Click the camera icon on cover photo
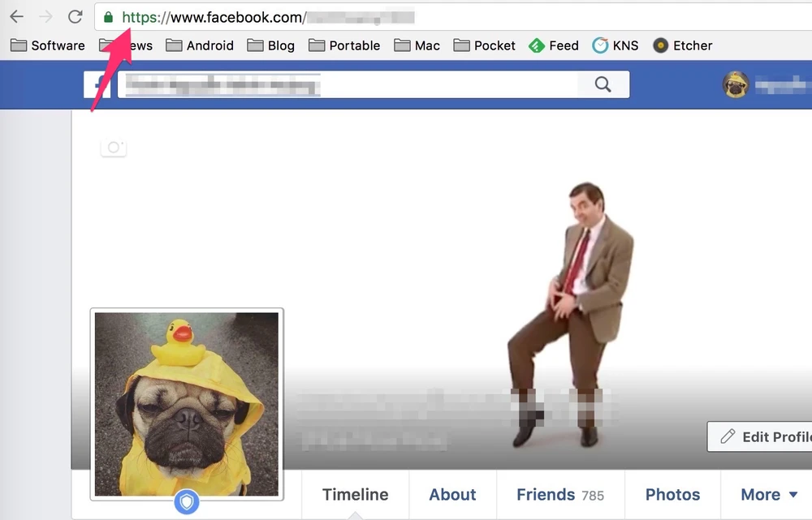Screen dimensions: 812x520 [x=114, y=147]
